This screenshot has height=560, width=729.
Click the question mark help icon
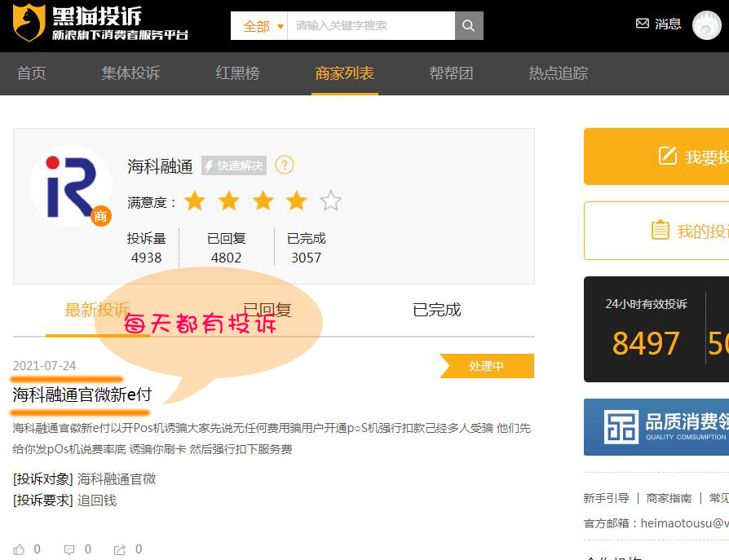pyautogui.click(x=285, y=165)
